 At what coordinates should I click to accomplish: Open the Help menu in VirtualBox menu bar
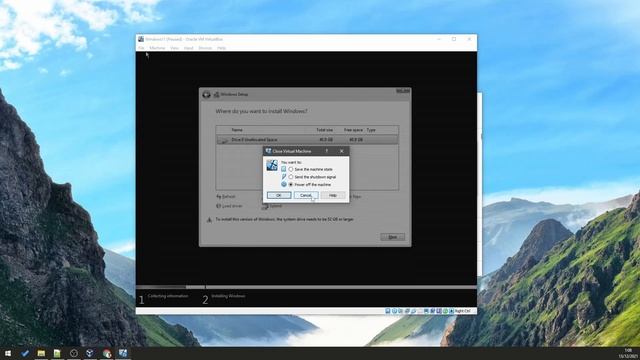[221, 48]
